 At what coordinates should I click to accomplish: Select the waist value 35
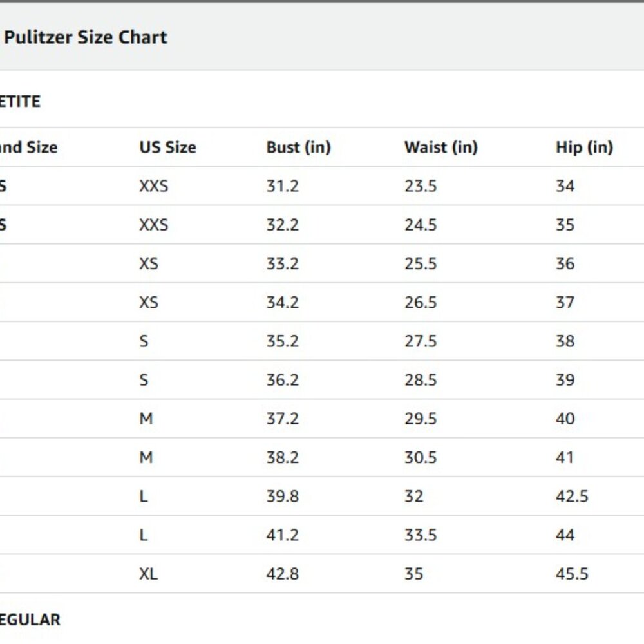click(x=413, y=574)
